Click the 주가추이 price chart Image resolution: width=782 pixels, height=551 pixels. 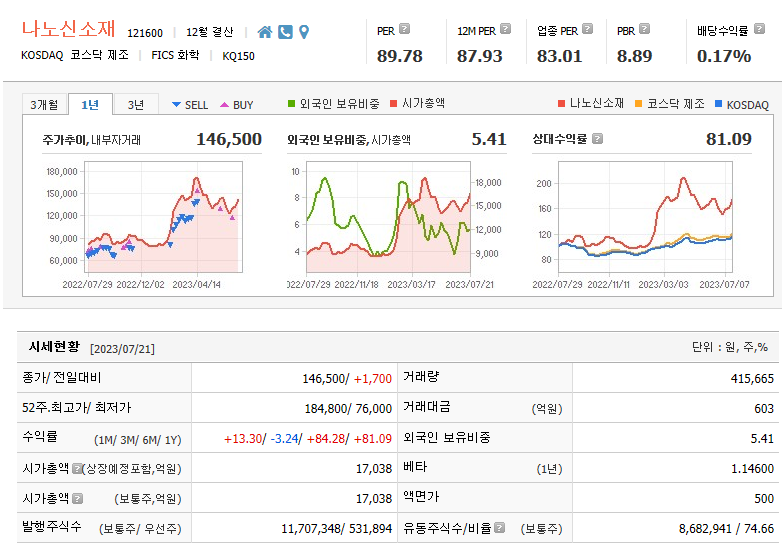164,217
